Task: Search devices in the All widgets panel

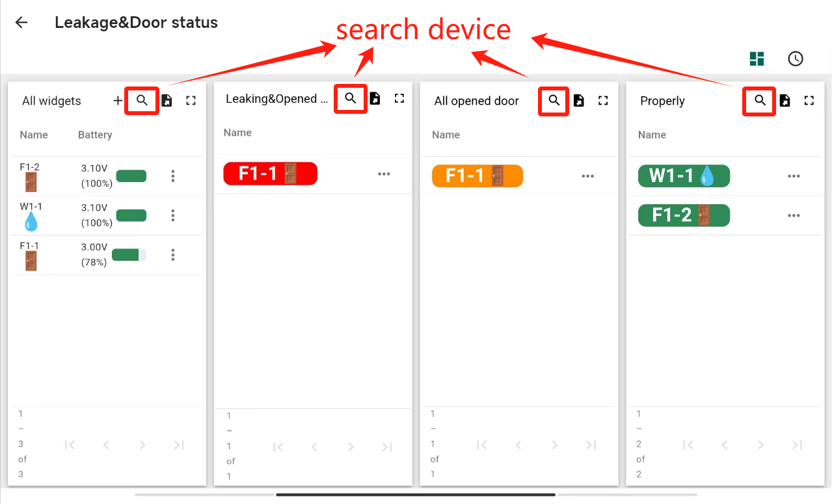Action: pyautogui.click(x=142, y=101)
